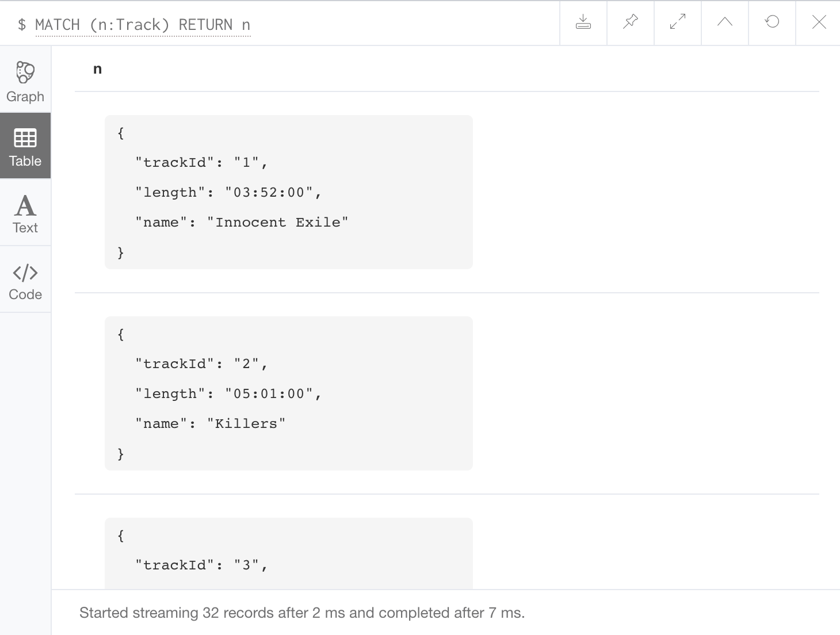Click the Innocent Exile track record
The height and width of the screenshot is (635, 840).
[x=288, y=192]
